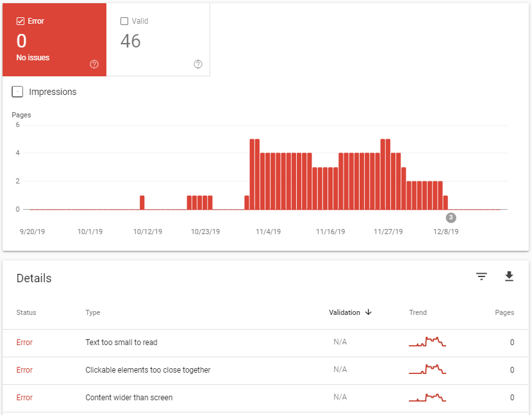Click the Status column header
Viewport: 532px width, 415px height.
click(26, 312)
